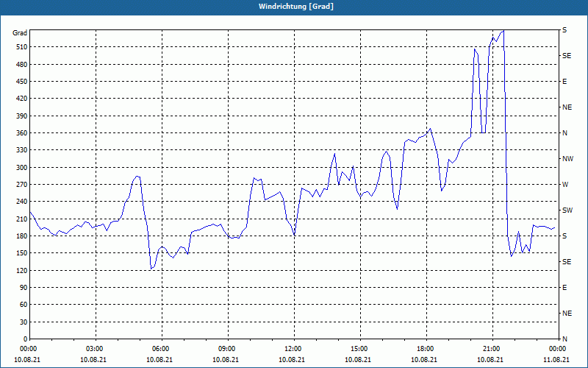
Task: Click the chart title 'Windrichtung [Grad]'
Action: (x=296, y=7)
